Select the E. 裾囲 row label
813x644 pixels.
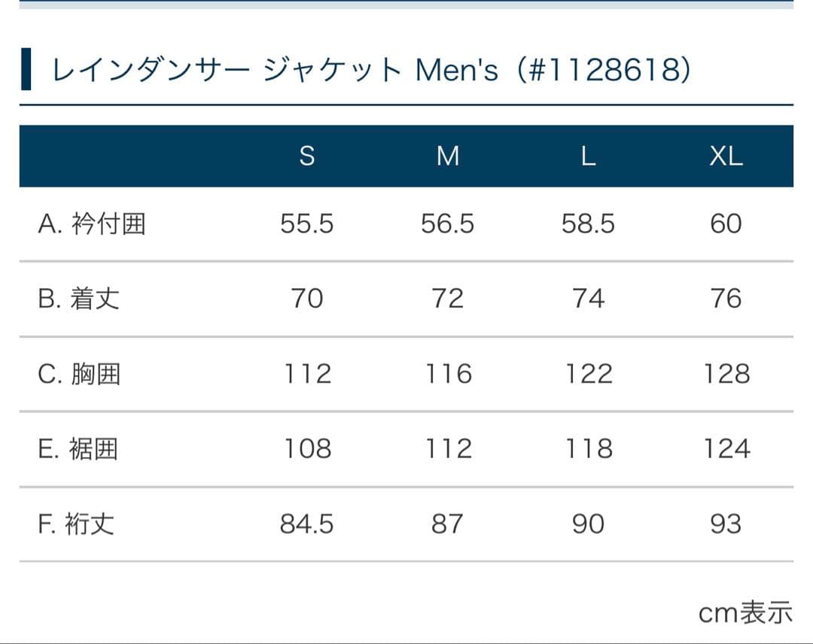78,449
